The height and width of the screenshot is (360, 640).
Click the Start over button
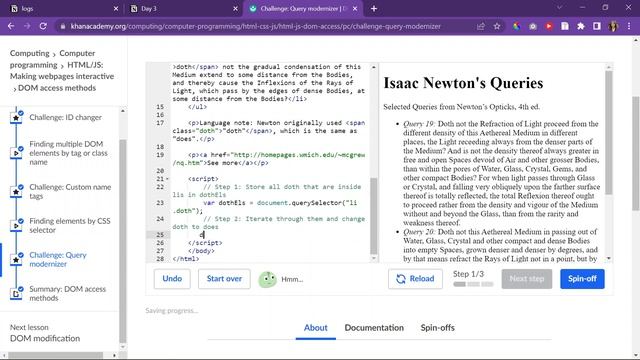pyautogui.click(x=224, y=279)
